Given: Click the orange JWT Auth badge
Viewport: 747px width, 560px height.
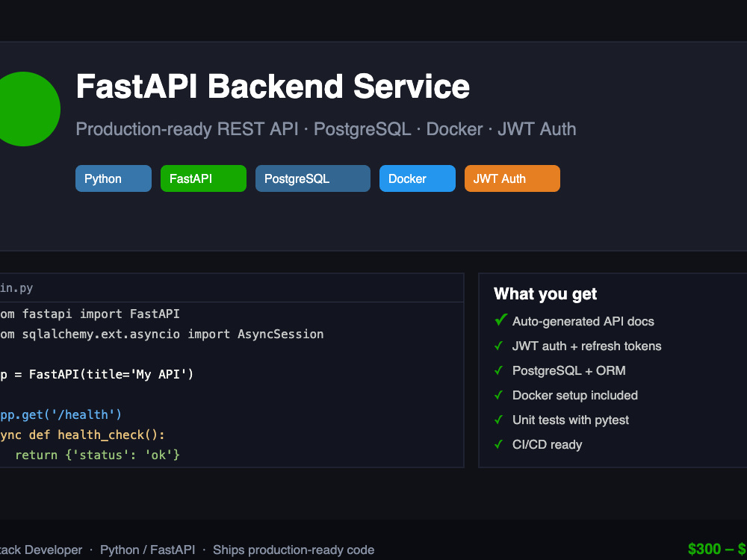Looking at the screenshot, I should coord(512,178).
